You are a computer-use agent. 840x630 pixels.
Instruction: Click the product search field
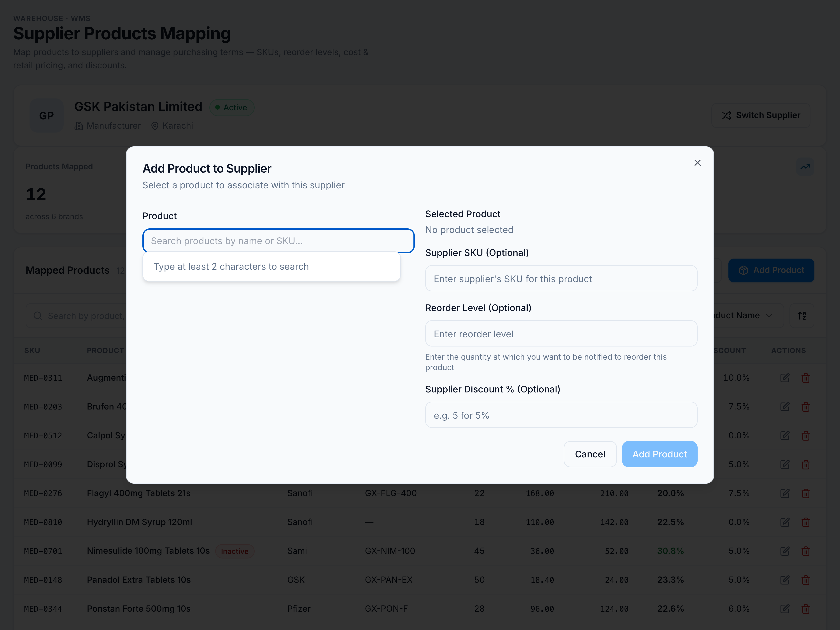point(278,241)
